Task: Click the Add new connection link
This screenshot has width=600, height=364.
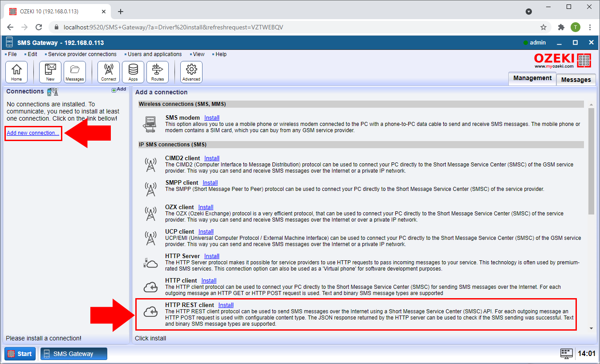Action: point(33,133)
